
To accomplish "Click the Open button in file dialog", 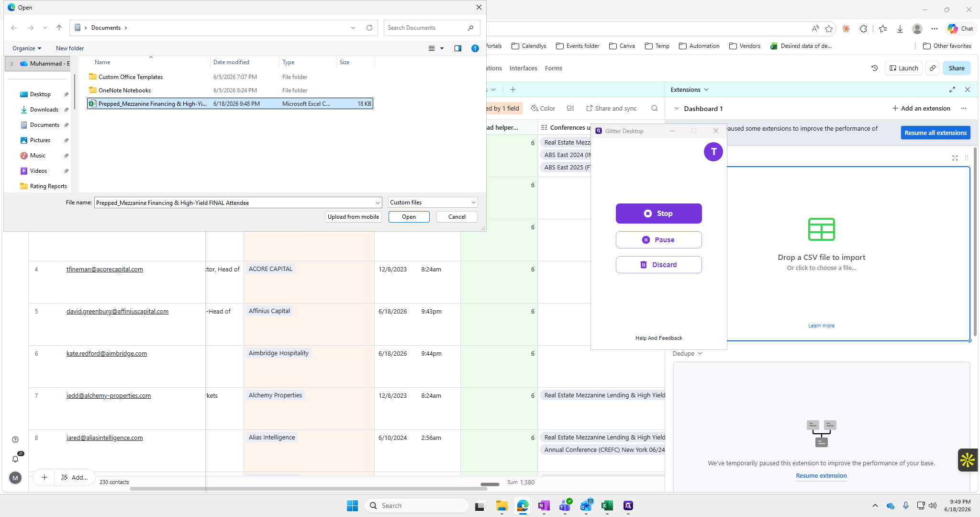I will click(x=409, y=217).
